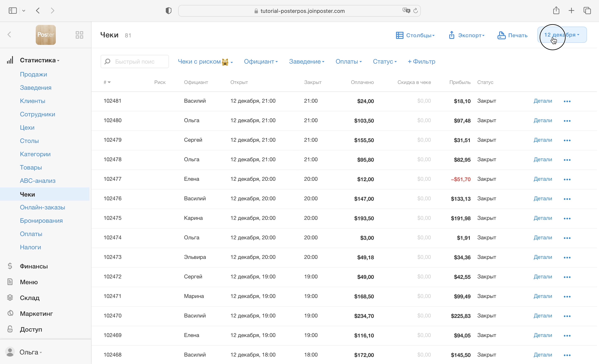This screenshot has height=364, width=599.
Task: Click browser page reload icon
Action: coord(416,11)
